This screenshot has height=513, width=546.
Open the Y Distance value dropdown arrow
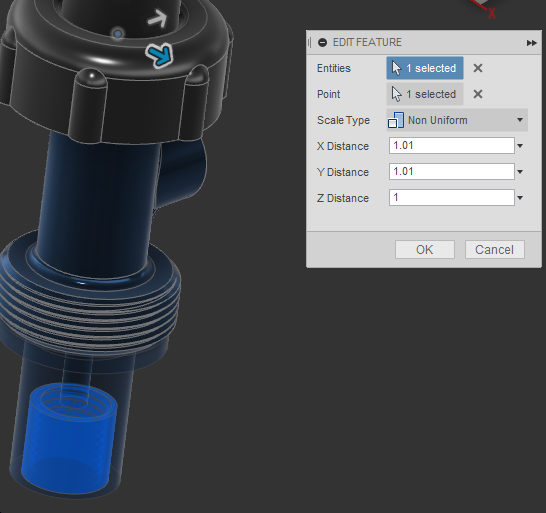[520, 172]
